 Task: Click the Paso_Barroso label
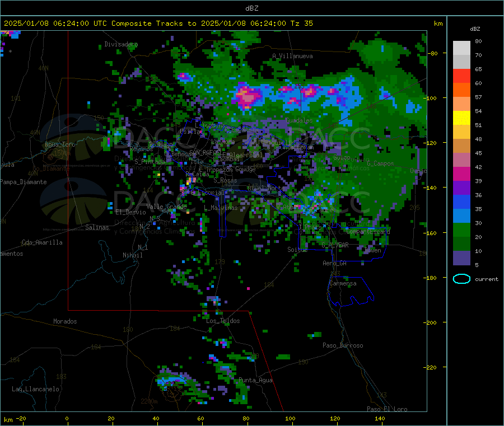tap(343, 345)
